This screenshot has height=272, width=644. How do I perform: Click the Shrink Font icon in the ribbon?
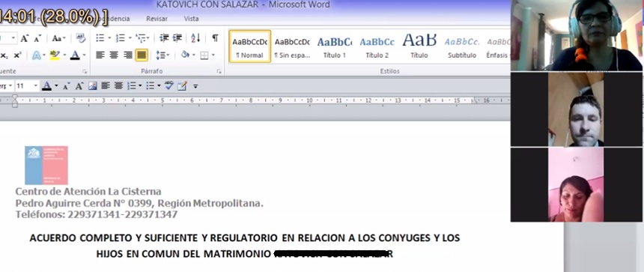coord(37,39)
